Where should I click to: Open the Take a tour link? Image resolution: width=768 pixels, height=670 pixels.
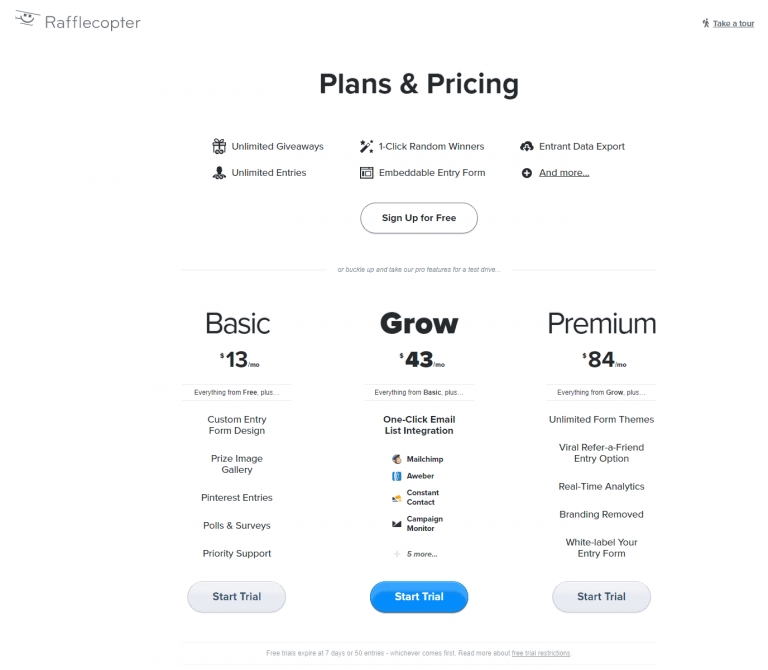(x=733, y=24)
